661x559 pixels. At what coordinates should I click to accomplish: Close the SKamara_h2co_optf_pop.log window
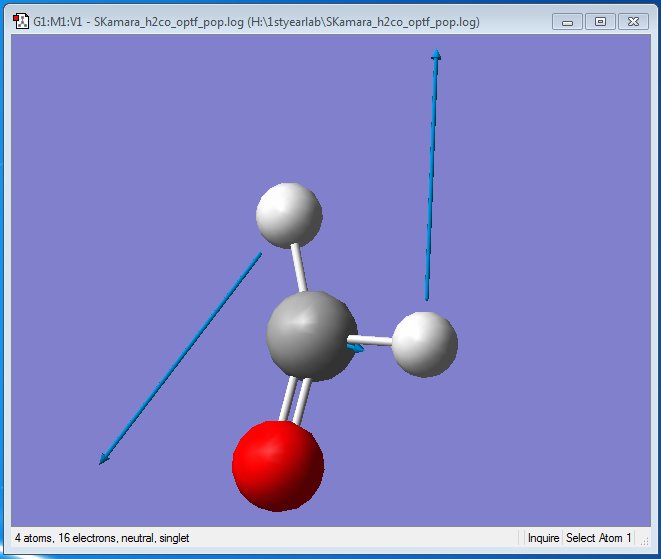(x=633, y=22)
